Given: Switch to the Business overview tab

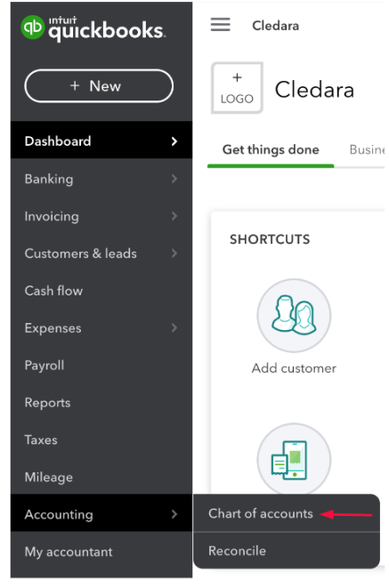Looking at the screenshot, I should pyautogui.click(x=367, y=149).
